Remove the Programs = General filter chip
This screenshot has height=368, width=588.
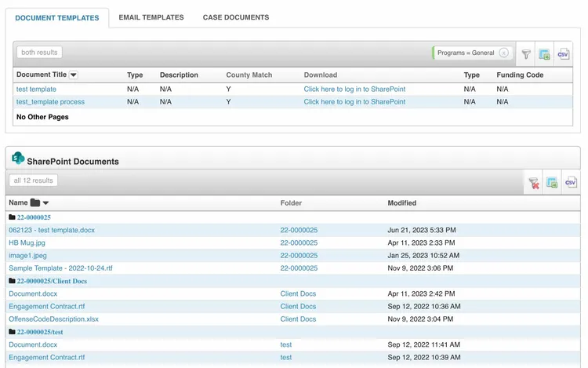pos(503,53)
